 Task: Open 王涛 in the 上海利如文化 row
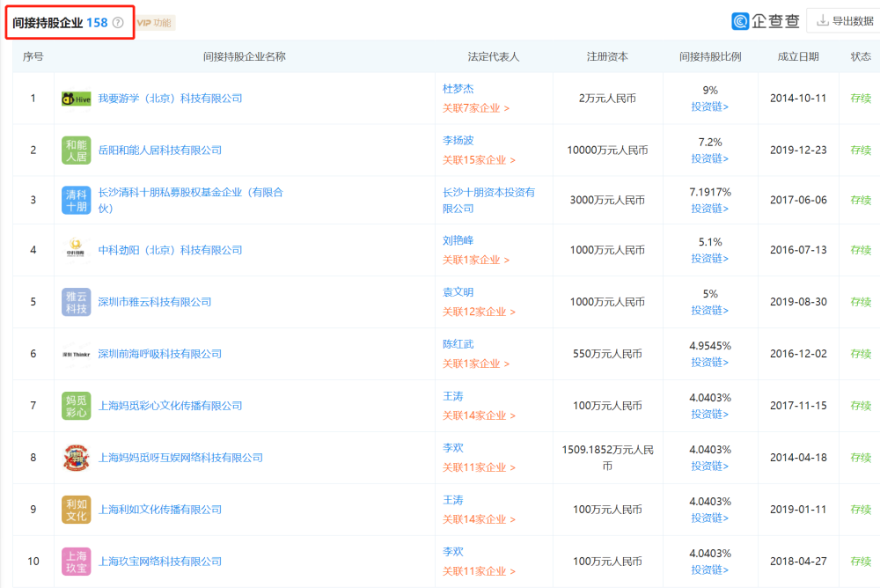point(453,500)
